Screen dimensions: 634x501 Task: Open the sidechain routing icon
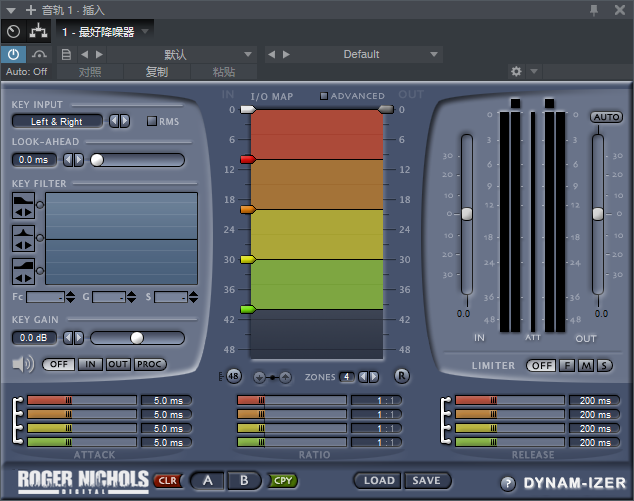(x=38, y=31)
